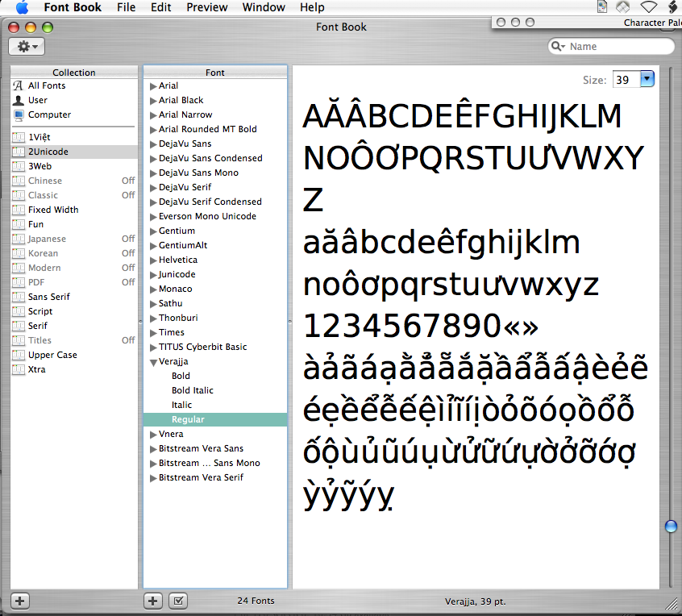Image resolution: width=682 pixels, height=616 pixels.
Task: Click the Titles collection icon
Action: (x=19, y=340)
